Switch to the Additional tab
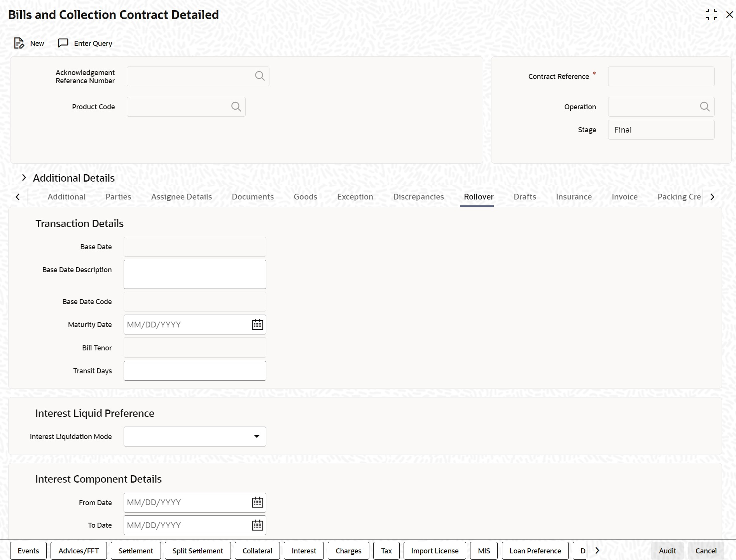The height and width of the screenshot is (560, 736). [66, 197]
